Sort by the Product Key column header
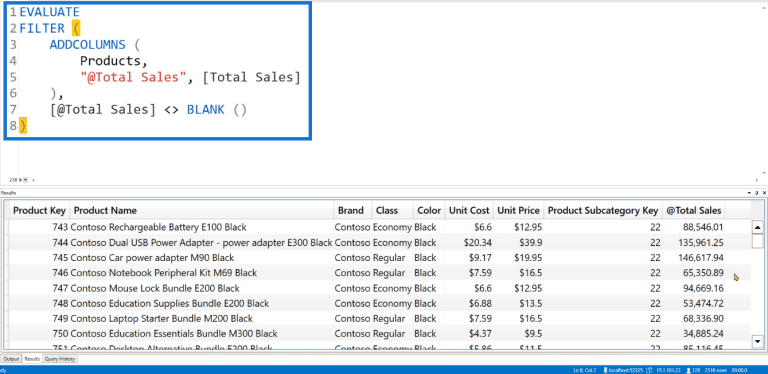 [39, 210]
